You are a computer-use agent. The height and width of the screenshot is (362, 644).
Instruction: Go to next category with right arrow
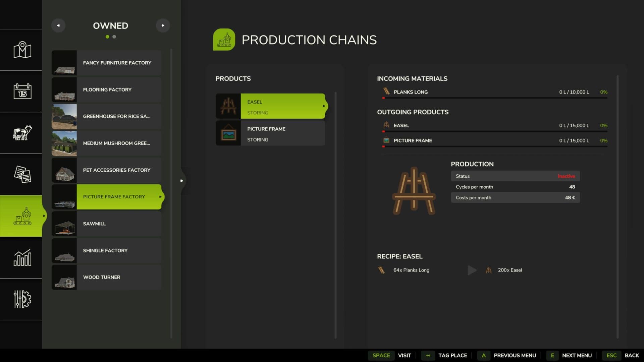tap(163, 25)
